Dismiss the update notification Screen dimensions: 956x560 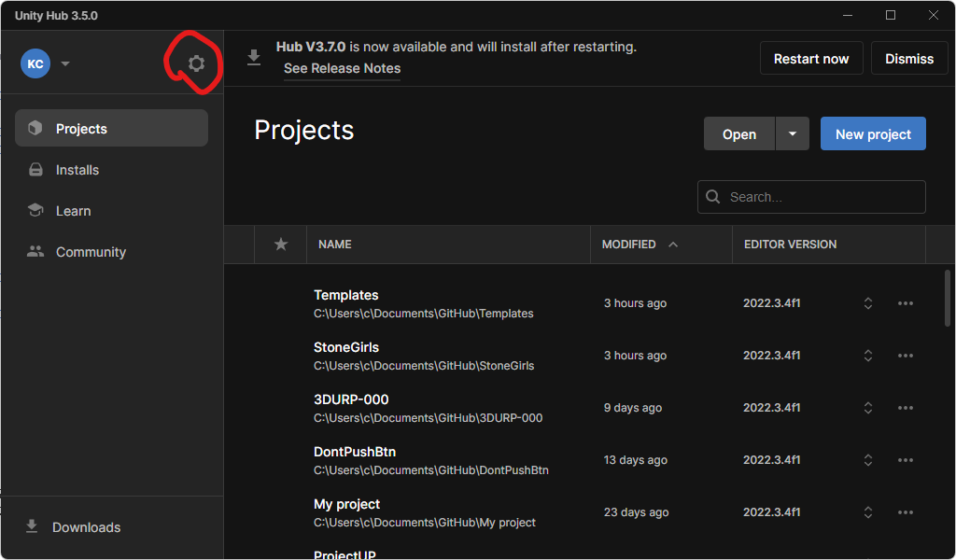point(909,59)
